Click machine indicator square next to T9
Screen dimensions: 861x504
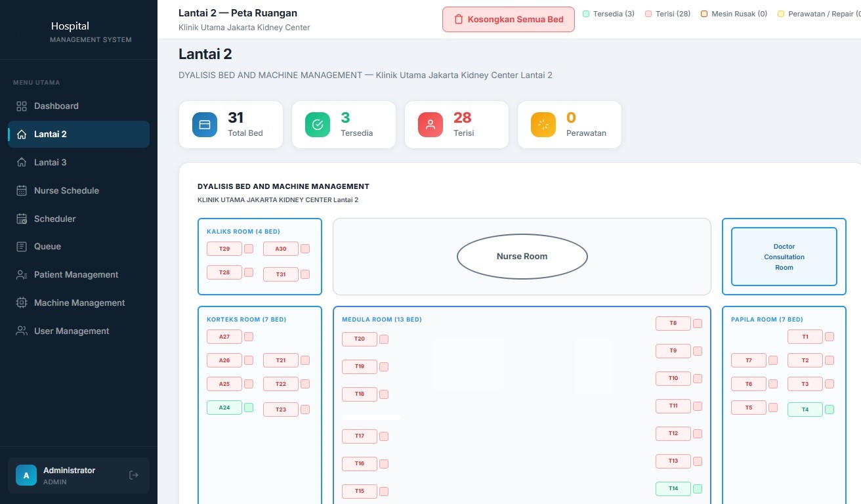click(698, 351)
